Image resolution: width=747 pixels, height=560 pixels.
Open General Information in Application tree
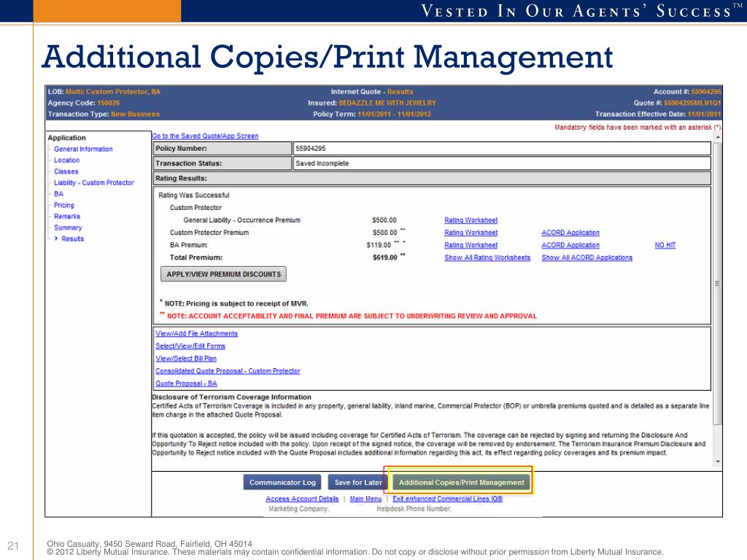tap(83, 149)
